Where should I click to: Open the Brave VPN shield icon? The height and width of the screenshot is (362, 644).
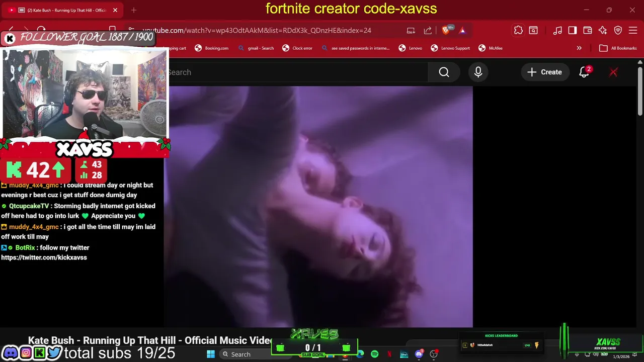coord(618,30)
